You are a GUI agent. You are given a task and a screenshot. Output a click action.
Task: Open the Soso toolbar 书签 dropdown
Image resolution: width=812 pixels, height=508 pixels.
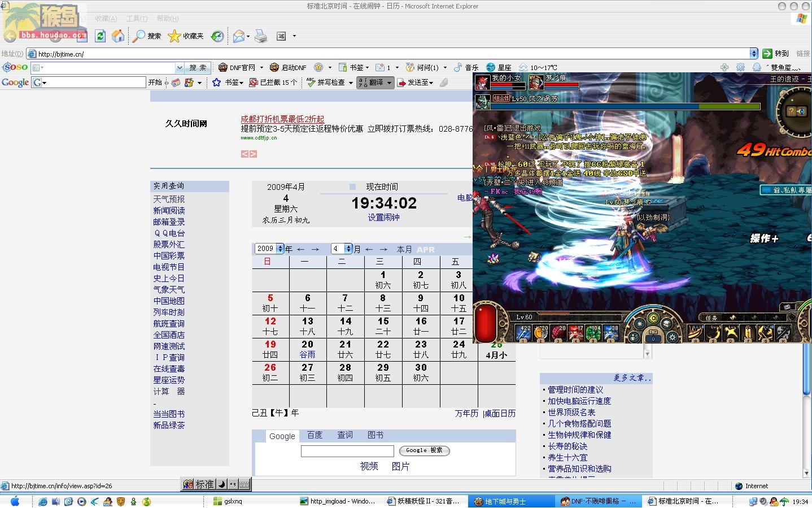(368, 67)
